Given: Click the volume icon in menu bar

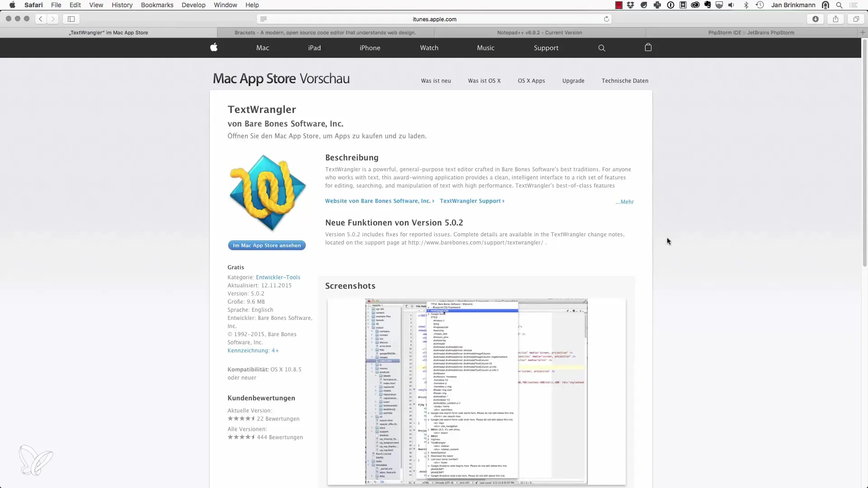Looking at the screenshot, I should (x=731, y=5).
